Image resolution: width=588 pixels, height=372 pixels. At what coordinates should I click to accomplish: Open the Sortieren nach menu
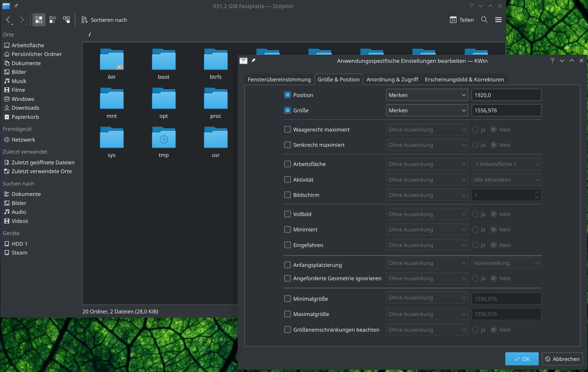[104, 20]
